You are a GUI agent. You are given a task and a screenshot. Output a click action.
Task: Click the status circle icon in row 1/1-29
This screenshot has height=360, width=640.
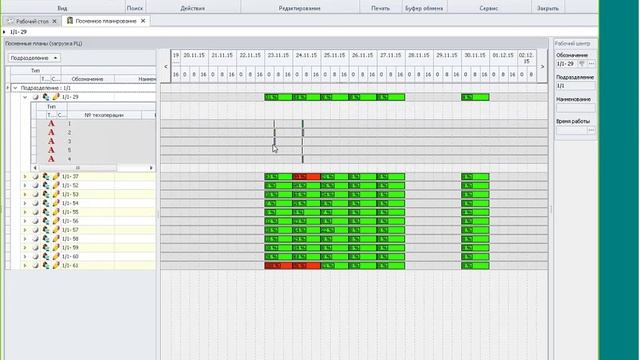tap(36, 97)
